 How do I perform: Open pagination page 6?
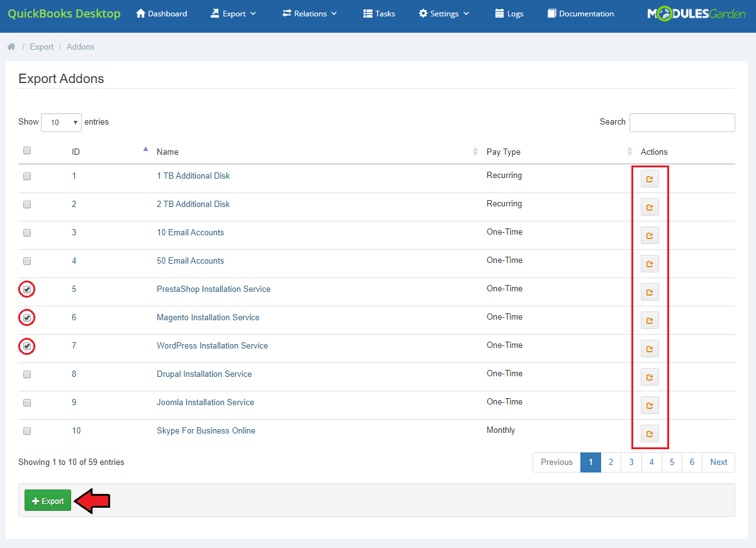692,462
